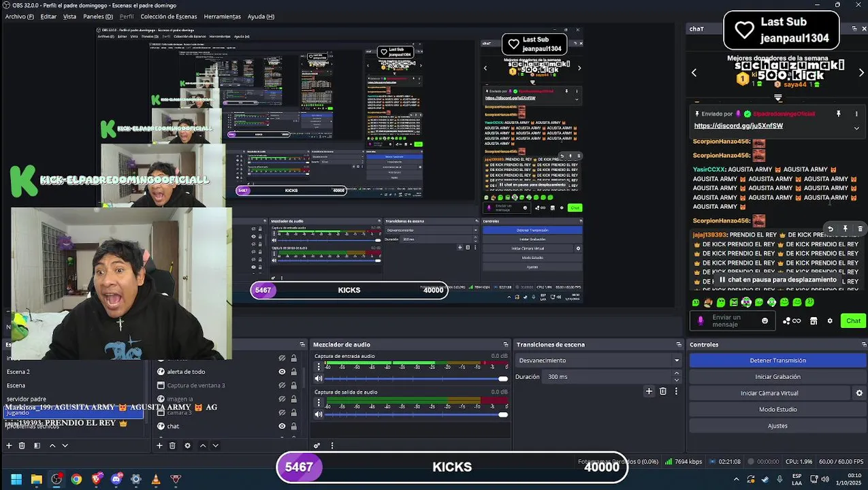Open source properties gear in Sources panel
868x490 pixels.
pos(187,446)
